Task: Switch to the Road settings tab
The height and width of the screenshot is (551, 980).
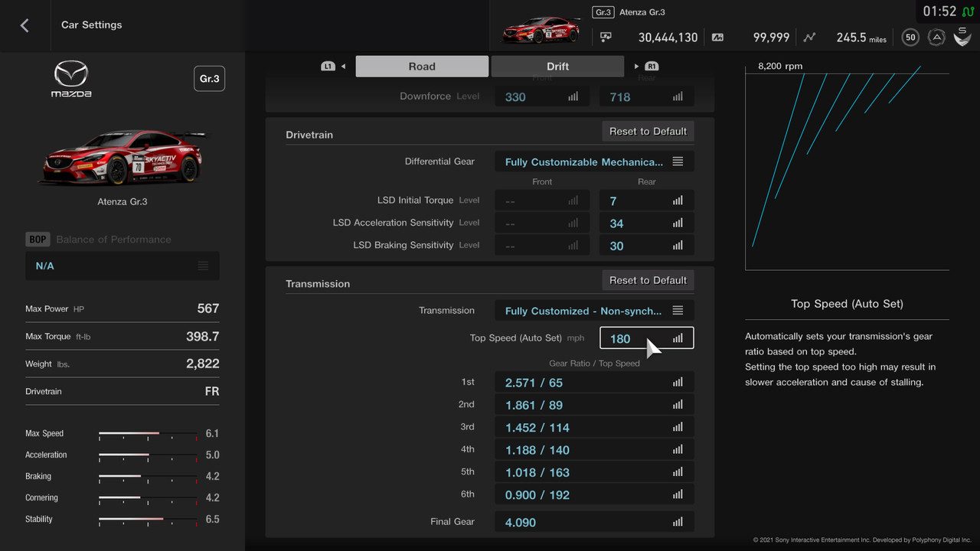Action: point(422,67)
